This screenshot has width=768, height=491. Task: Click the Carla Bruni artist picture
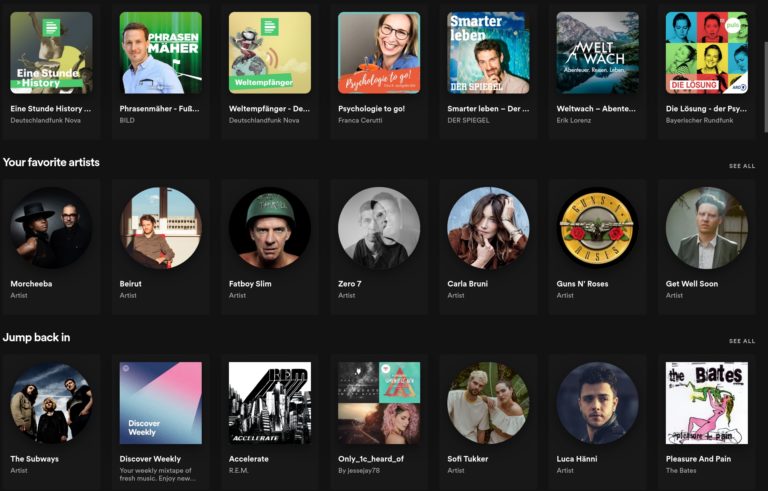coord(488,228)
